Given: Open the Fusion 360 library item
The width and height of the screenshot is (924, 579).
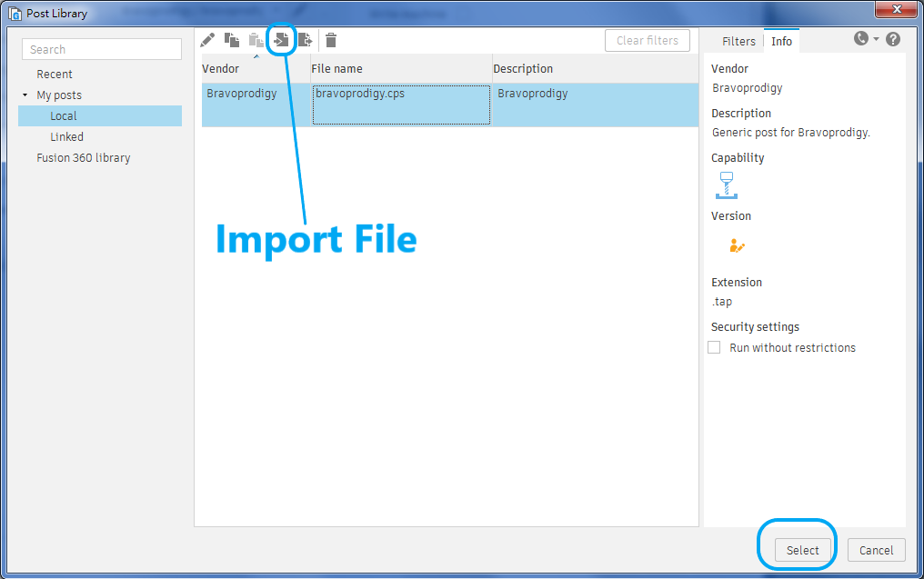Looking at the screenshot, I should coord(84,158).
